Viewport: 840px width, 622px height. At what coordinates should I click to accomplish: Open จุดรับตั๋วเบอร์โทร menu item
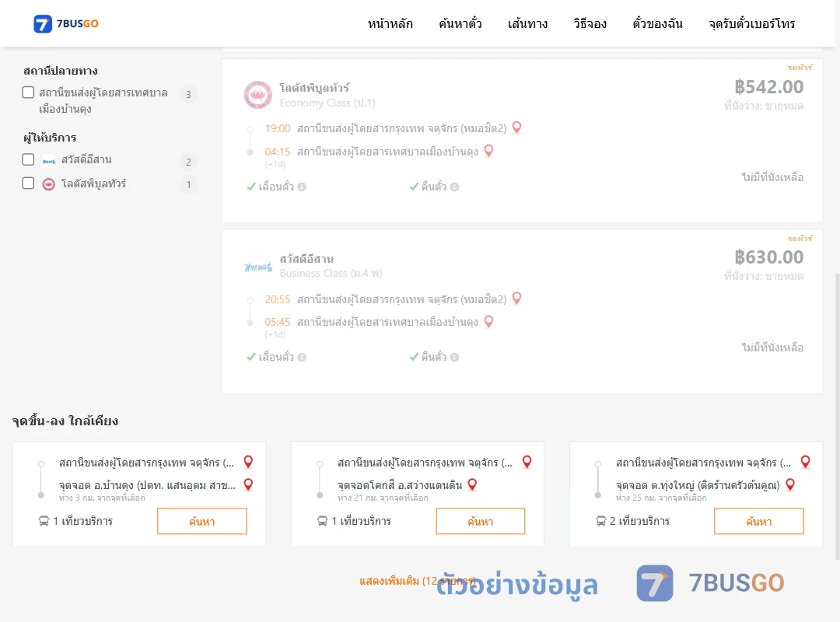(x=751, y=23)
